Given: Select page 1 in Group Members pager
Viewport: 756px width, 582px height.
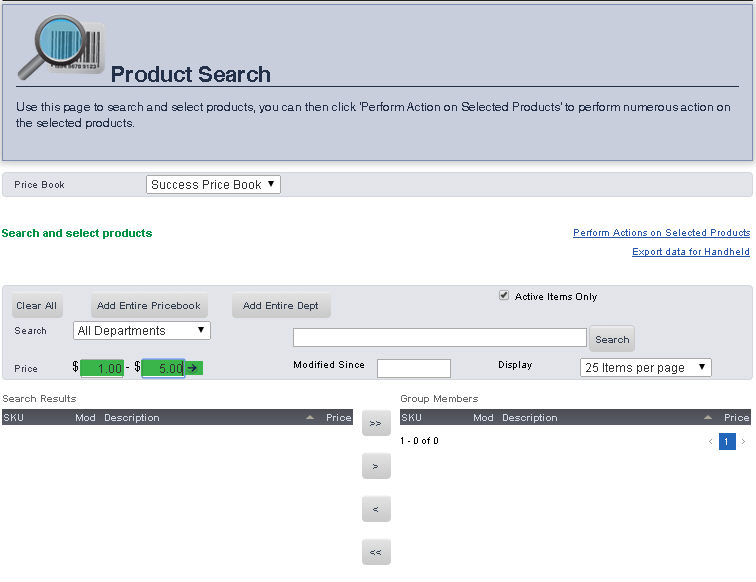Looking at the screenshot, I should [x=727, y=441].
